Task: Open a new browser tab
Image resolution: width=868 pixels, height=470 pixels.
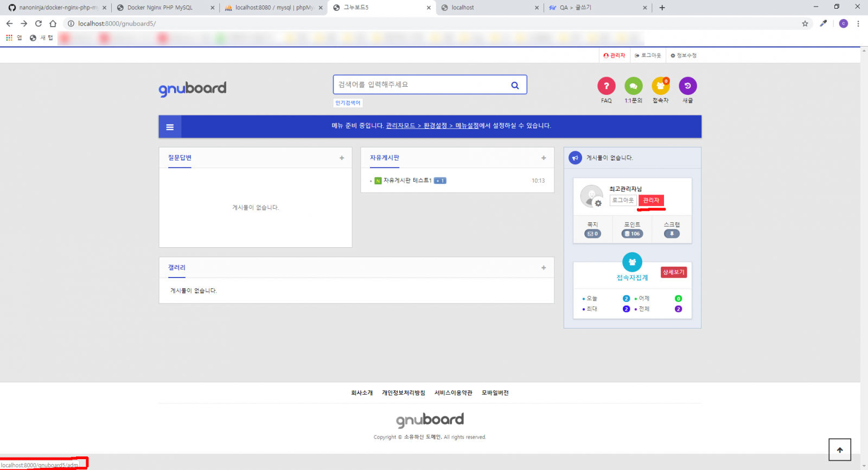Action: click(x=662, y=8)
